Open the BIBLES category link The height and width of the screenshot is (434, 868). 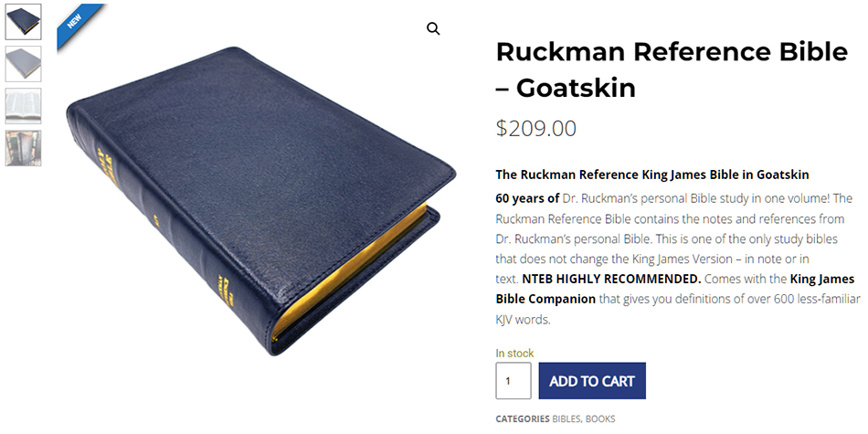[566, 419]
